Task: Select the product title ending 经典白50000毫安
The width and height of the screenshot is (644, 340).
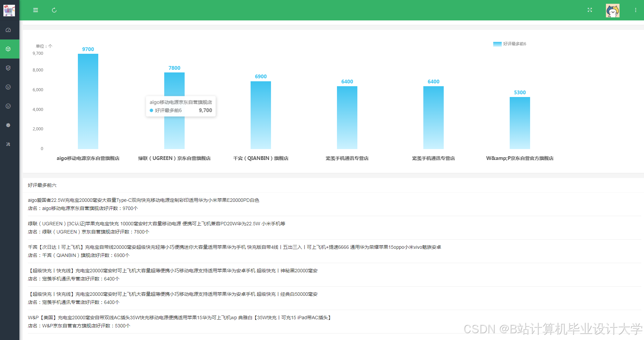Action: [x=173, y=294]
